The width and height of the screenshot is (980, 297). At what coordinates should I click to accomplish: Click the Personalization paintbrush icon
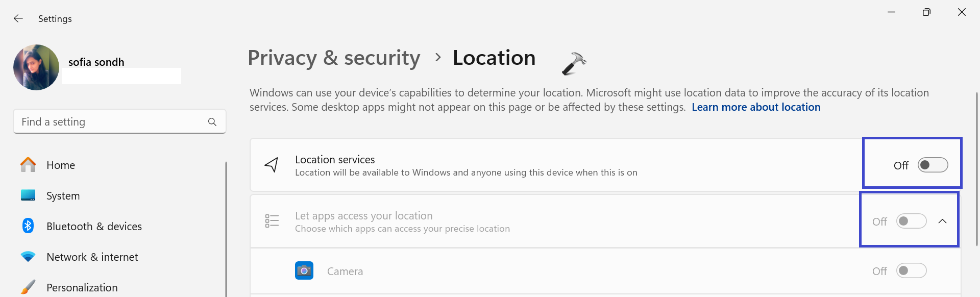[x=28, y=287]
